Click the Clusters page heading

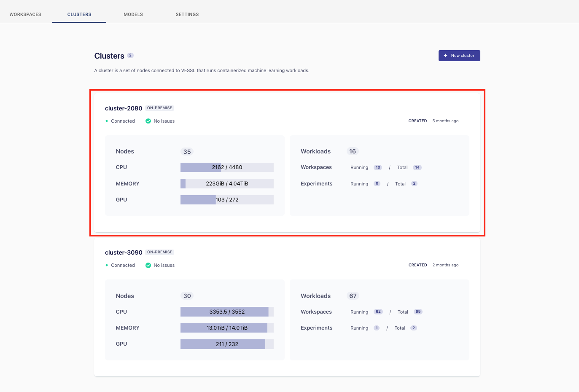[x=109, y=56]
